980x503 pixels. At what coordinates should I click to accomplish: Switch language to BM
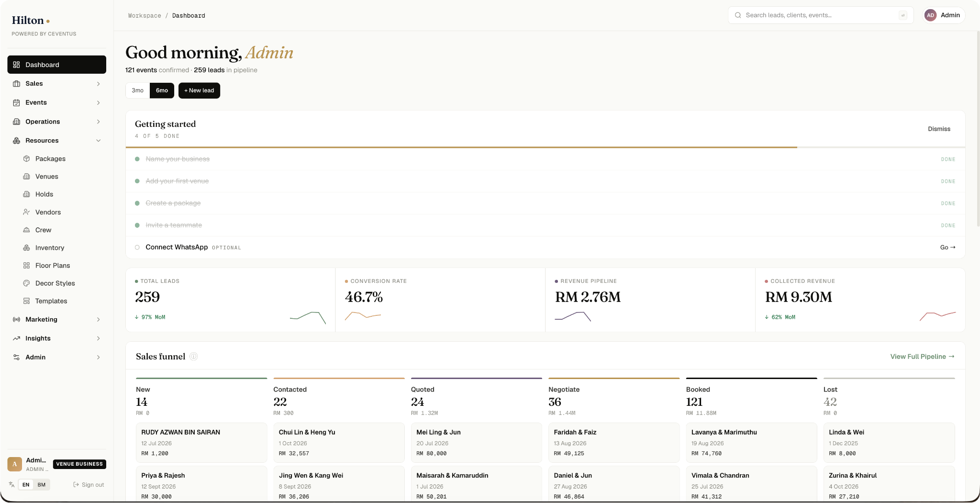[x=42, y=485]
